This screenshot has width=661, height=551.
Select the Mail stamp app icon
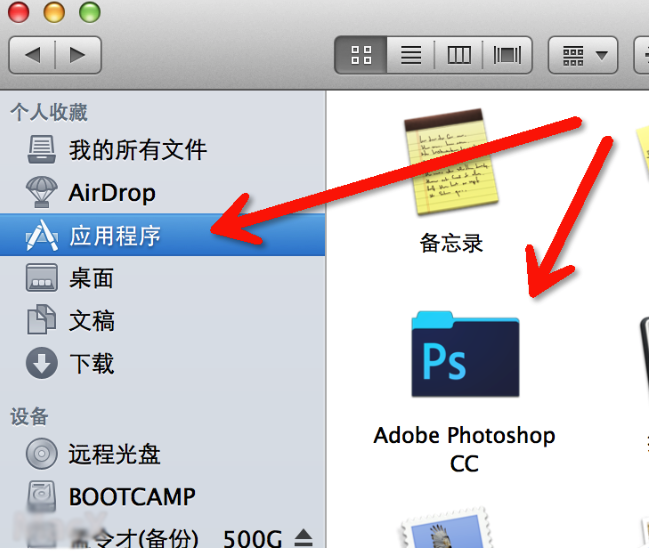445,529
